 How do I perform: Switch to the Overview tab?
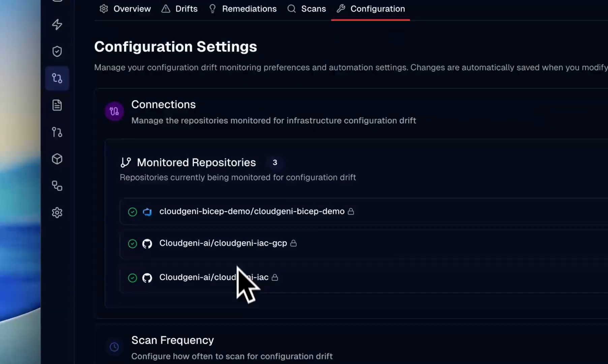pos(125,9)
